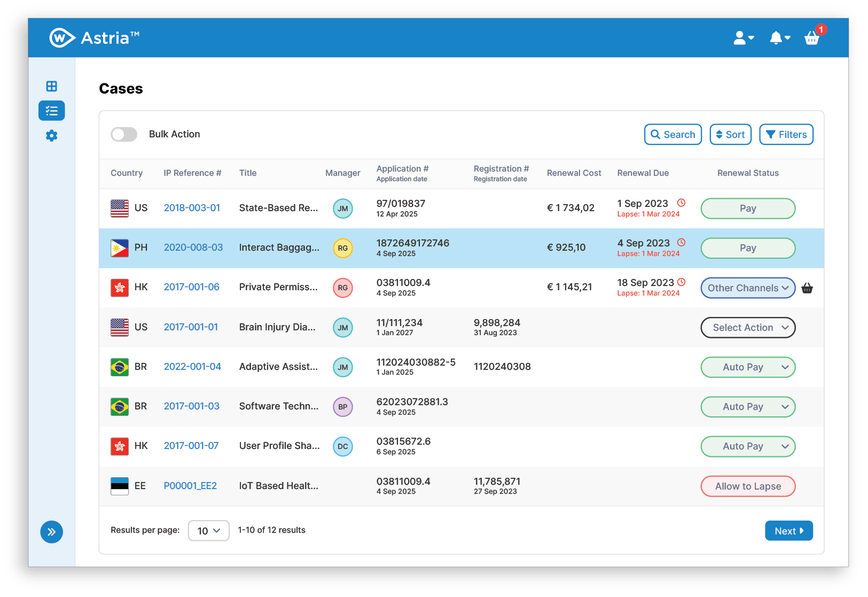Click '1-10 of 12 results' text
Viewport: 868px width, 597px height.
tap(272, 530)
